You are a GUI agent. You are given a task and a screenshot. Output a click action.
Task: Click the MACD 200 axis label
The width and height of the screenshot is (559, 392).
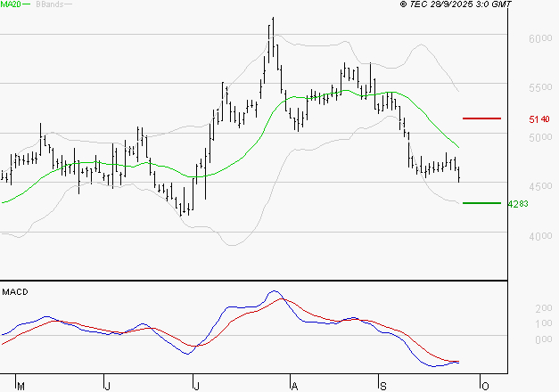click(544, 308)
